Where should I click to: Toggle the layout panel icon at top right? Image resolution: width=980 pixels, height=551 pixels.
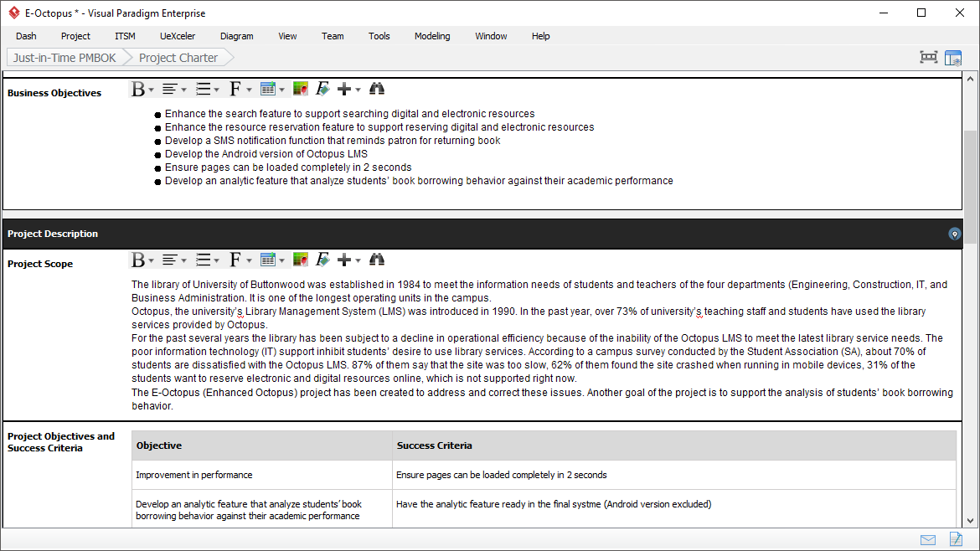tap(953, 57)
